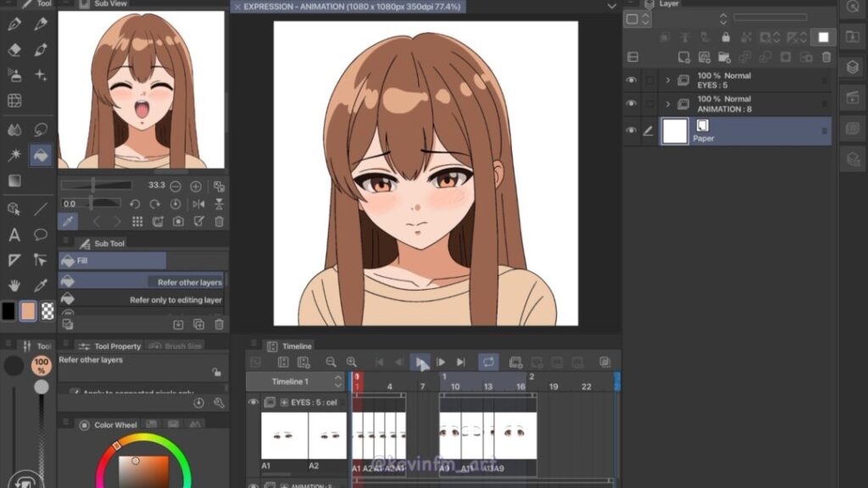Select the Eraser tool
Image resolution: width=868 pixels, height=488 pixels.
pos(14,50)
